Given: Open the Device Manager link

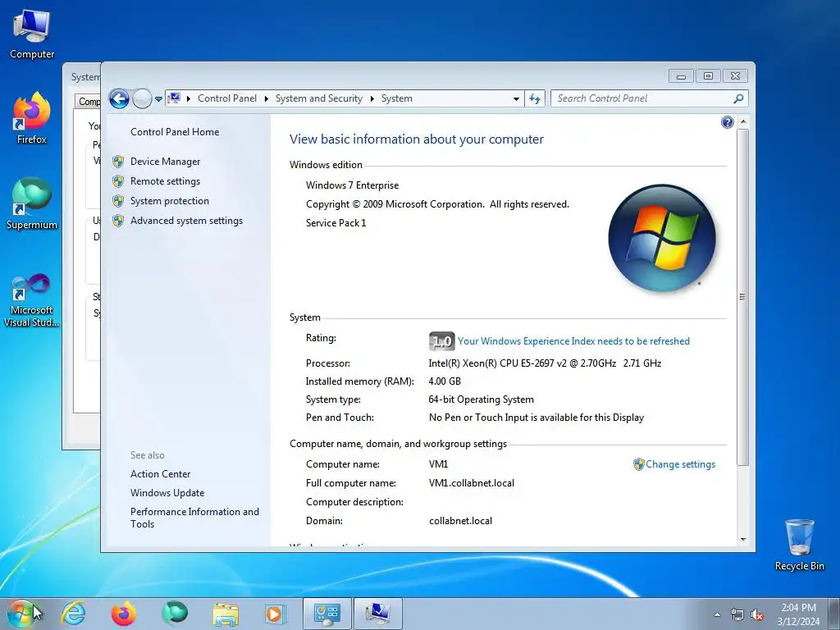Looking at the screenshot, I should tap(165, 162).
